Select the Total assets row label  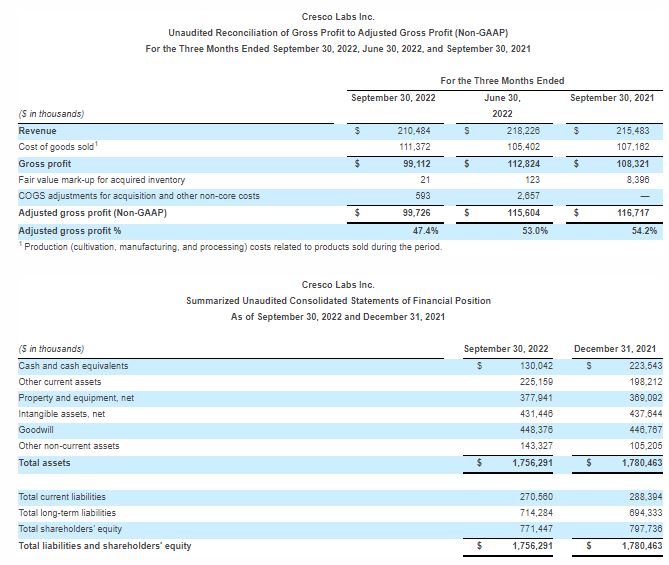pos(47,463)
